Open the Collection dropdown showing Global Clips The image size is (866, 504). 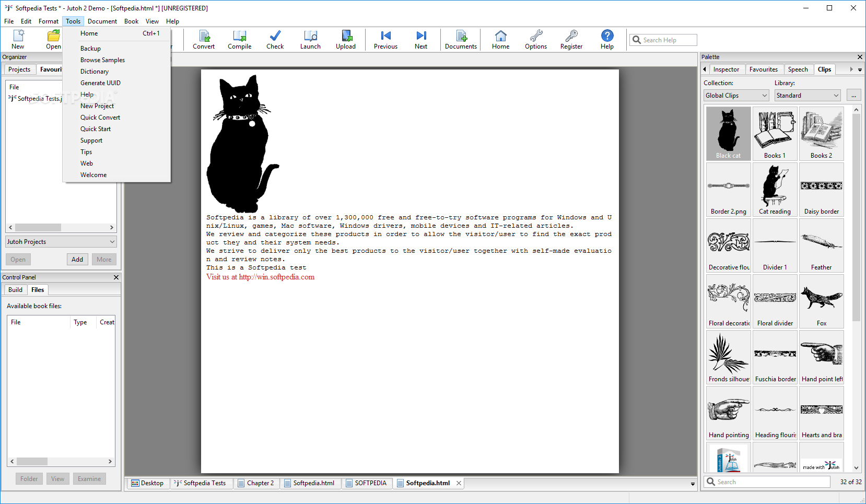point(736,96)
